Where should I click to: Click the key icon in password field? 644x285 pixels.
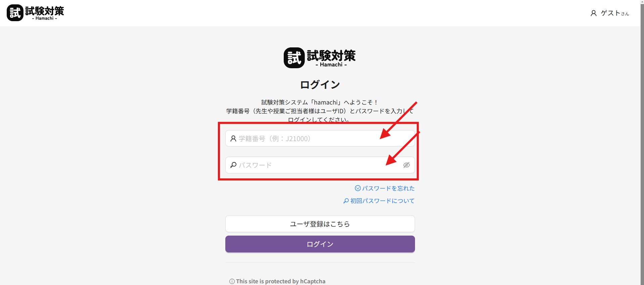coord(233,165)
